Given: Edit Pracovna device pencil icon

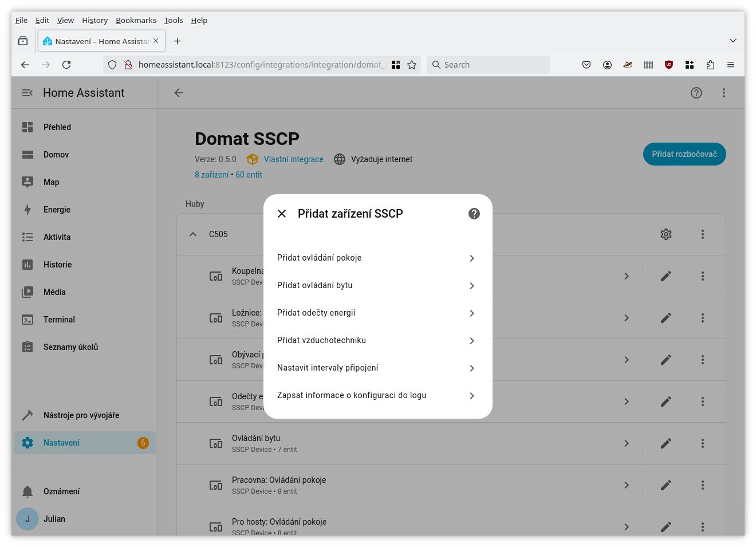Looking at the screenshot, I should coord(666,485).
